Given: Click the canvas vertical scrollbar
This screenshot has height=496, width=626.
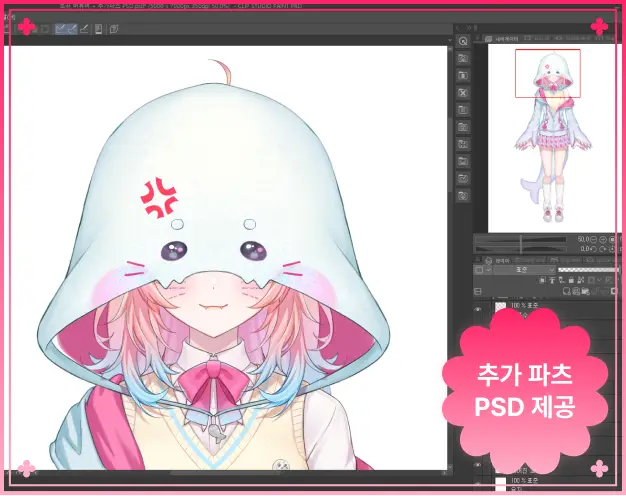Looking at the screenshot, I should pyautogui.click(x=450, y=156).
